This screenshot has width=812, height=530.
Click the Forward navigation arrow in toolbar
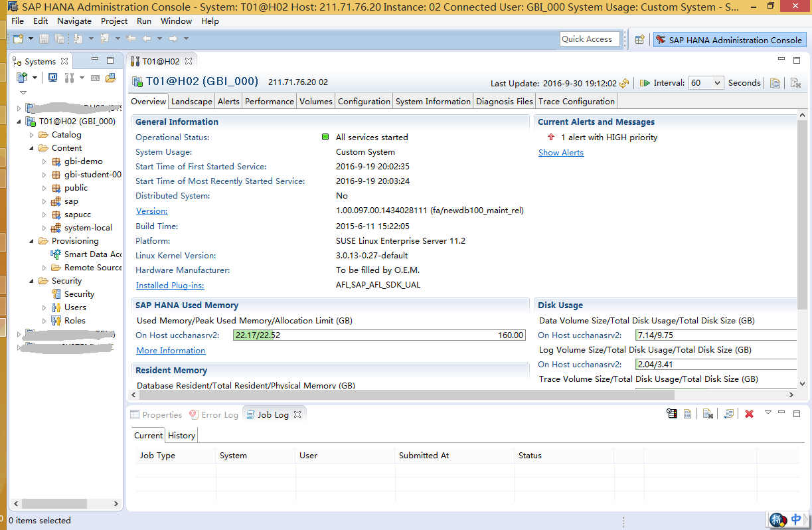tap(173, 39)
